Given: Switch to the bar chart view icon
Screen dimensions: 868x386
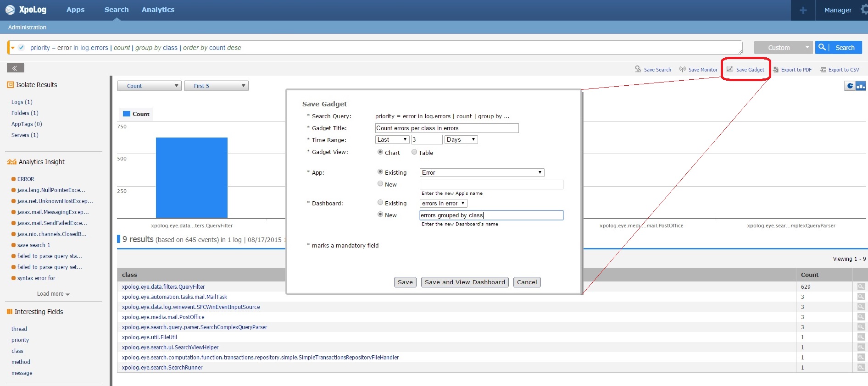Looking at the screenshot, I should coord(861,86).
